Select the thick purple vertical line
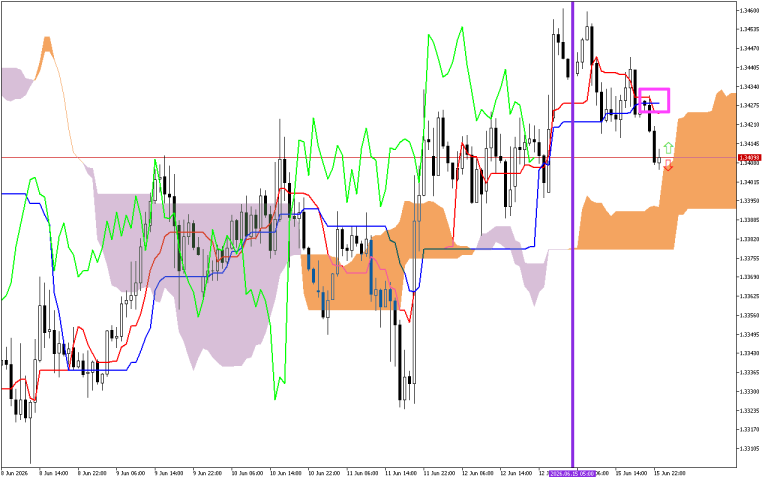The image size is (768, 480). [572, 234]
